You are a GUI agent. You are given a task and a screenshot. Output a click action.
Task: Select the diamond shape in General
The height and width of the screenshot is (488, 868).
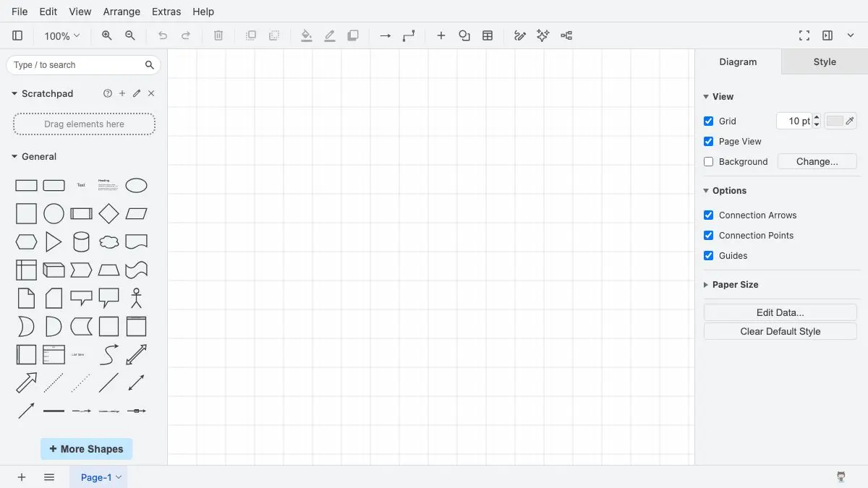coord(109,213)
